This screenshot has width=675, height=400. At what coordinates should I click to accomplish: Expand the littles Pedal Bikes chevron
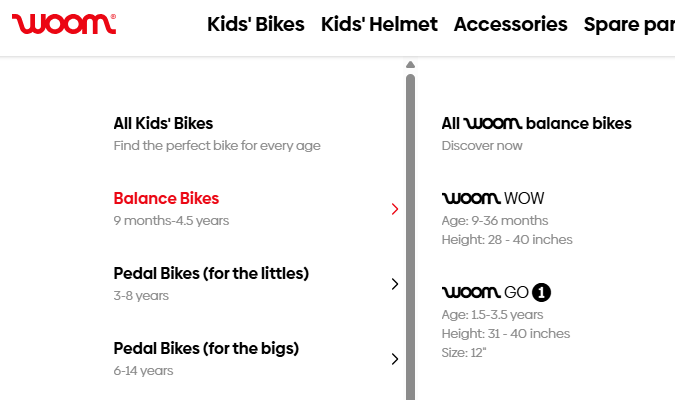[x=395, y=284]
